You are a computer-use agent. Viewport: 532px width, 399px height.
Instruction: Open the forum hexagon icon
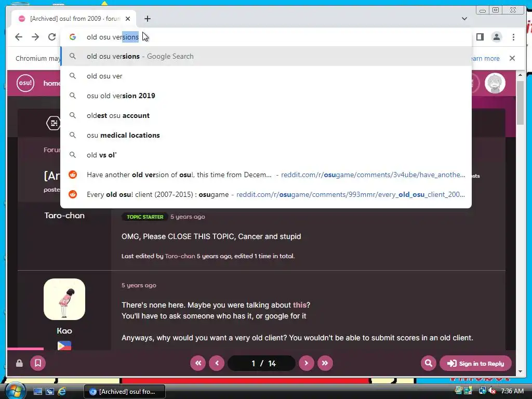pos(54,123)
